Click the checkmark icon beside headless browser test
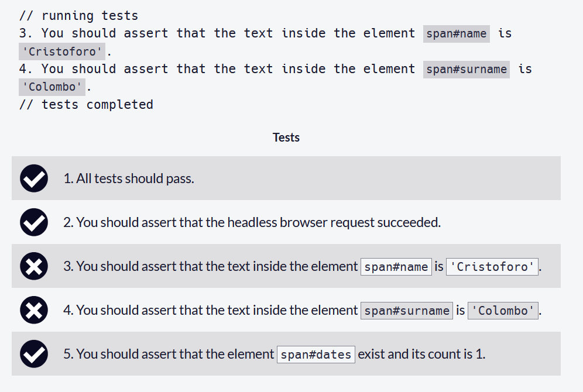 pos(34,222)
